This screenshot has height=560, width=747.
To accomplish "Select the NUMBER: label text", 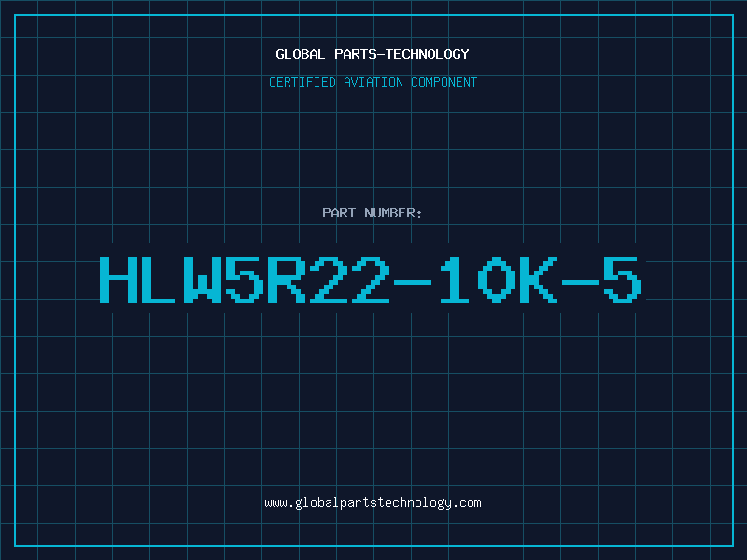I will click(x=393, y=213).
